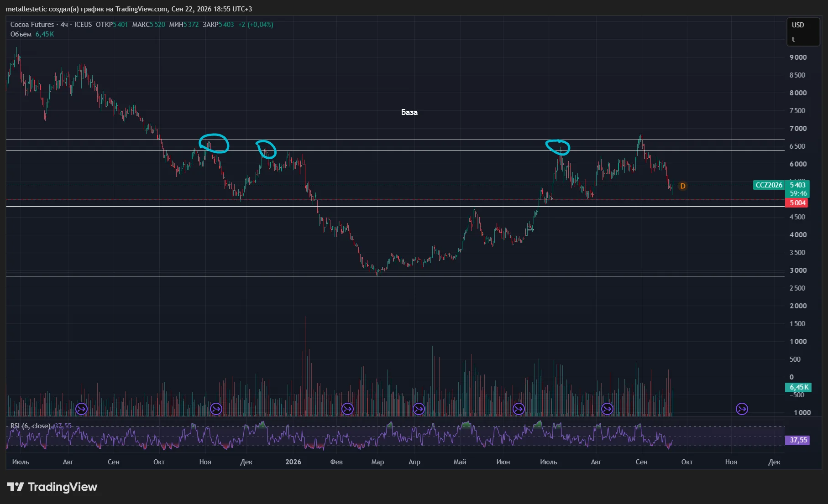Viewport: 828px width, 504px height.
Task: Open the contract roll icon near Фев
Action: (347, 409)
